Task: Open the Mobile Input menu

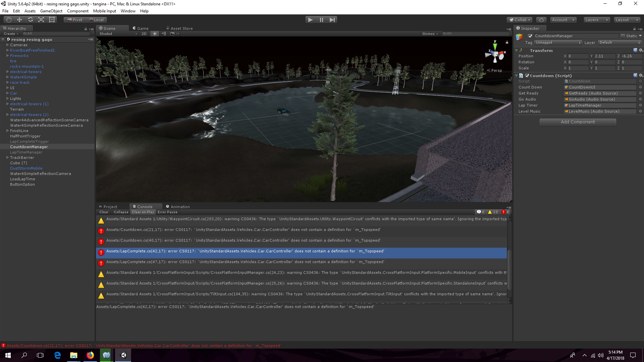Action: tap(104, 11)
